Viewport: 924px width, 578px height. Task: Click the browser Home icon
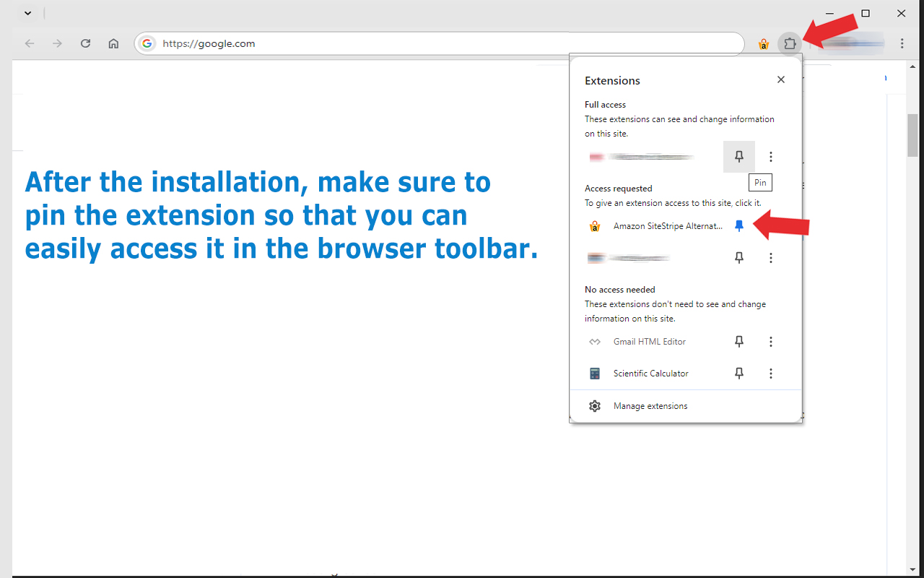(x=113, y=43)
